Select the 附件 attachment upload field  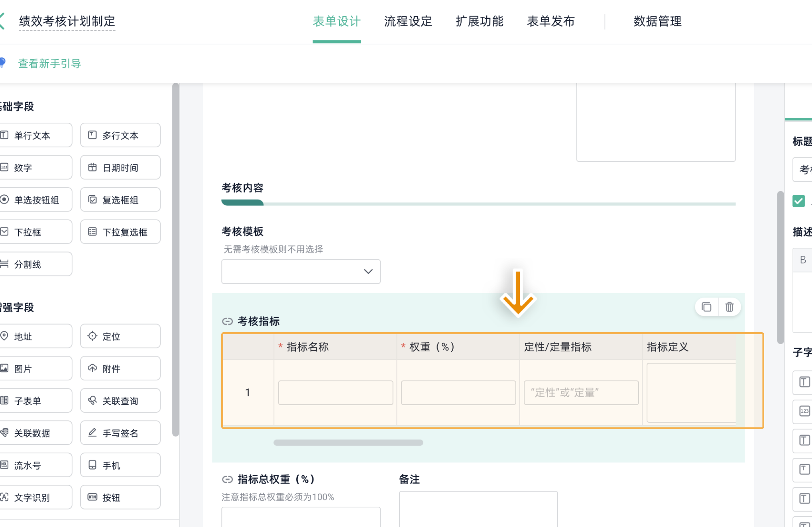point(120,368)
